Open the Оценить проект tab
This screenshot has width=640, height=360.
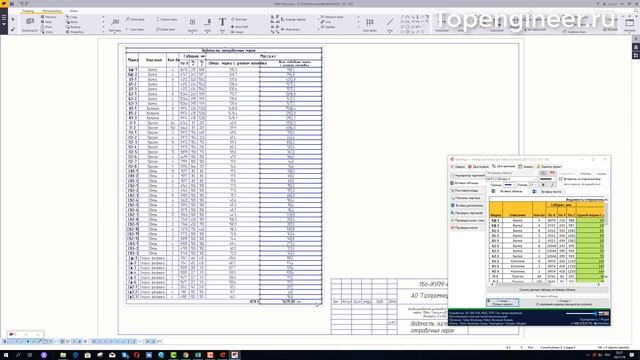[x=549, y=167]
